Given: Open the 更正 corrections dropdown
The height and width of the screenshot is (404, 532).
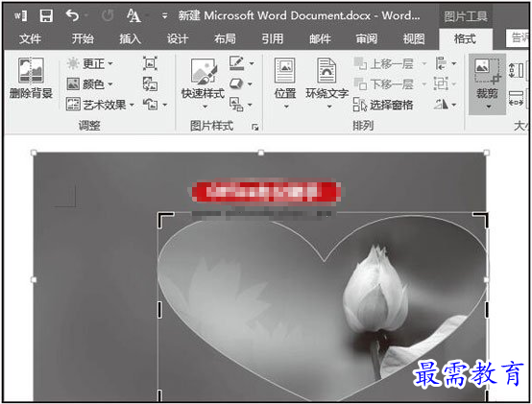Looking at the screenshot, I should pyautogui.click(x=89, y=63).
